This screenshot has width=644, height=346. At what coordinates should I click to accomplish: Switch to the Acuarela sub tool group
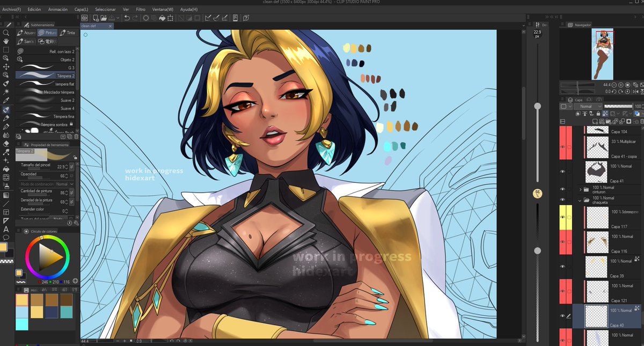pos(26,33)
